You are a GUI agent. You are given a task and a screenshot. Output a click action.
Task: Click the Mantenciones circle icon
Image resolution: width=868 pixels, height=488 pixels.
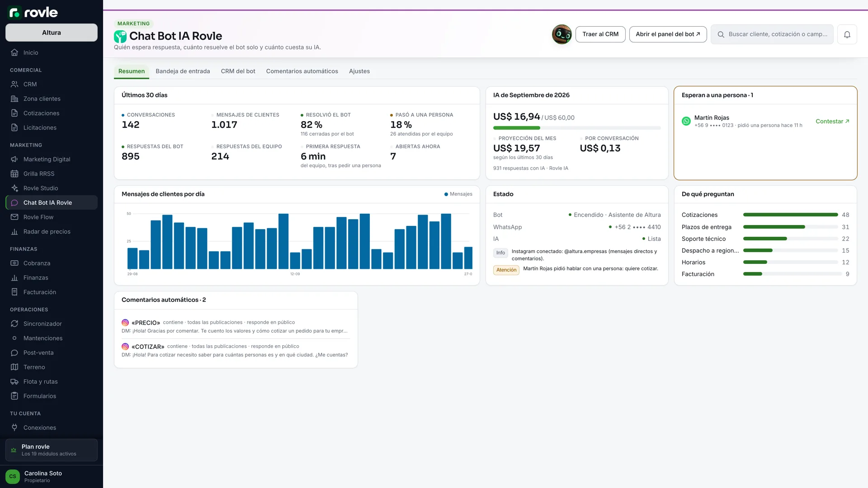(x=14, y=338)
